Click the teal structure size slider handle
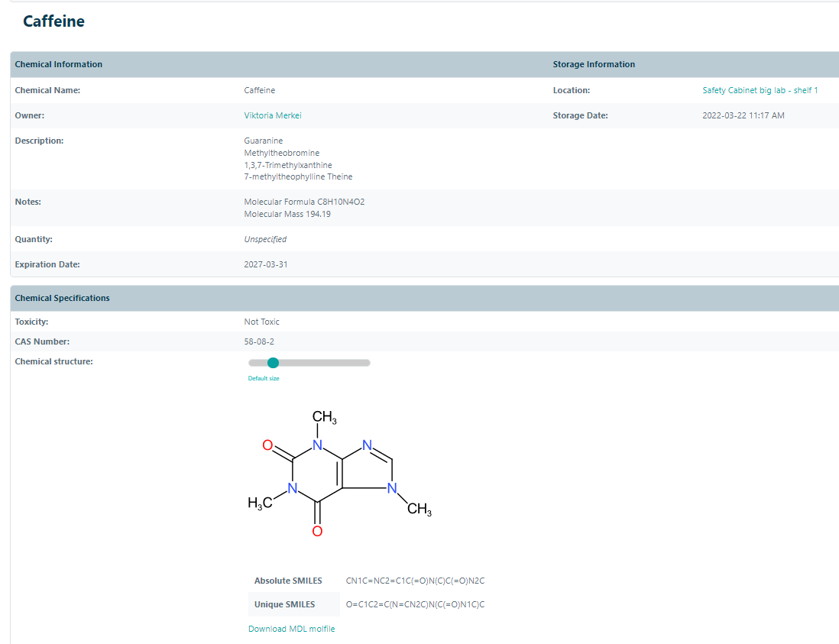This screenshot has width=839, height=644. pyautogui.click(x=273, y=363)
